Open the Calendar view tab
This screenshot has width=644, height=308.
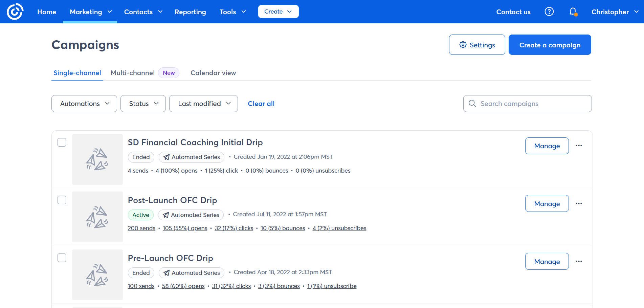pos(213,73)
